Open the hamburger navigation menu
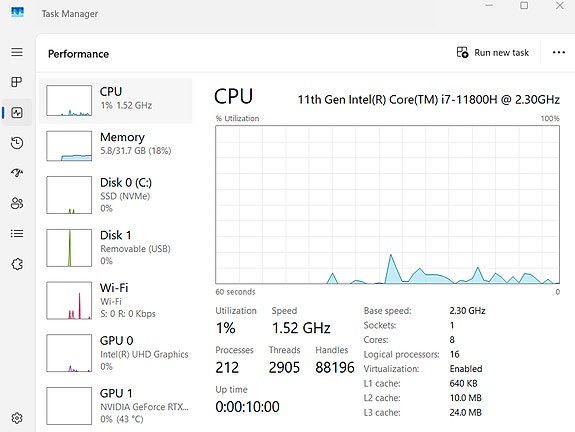This screenshot has width=575, height=432. pos(17,52)
